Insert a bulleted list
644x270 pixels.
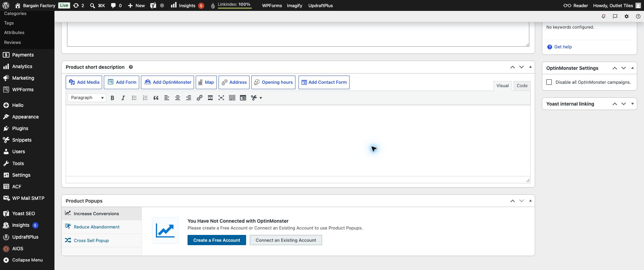(134, 98)
